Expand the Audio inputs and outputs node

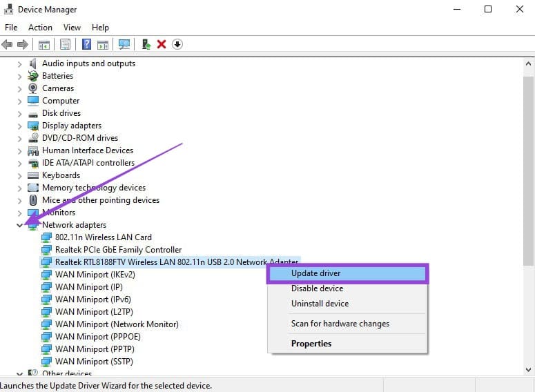click(x=19, y=63)
